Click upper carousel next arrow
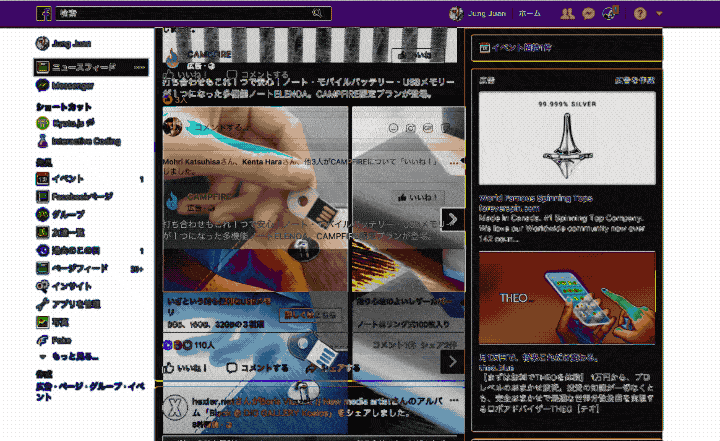The height and width of the screenshot is (441, 720). click(x=452, y=219)
